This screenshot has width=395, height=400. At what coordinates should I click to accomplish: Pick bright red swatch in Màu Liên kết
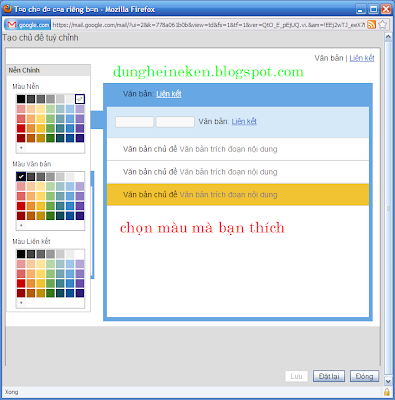coord(21,283)
